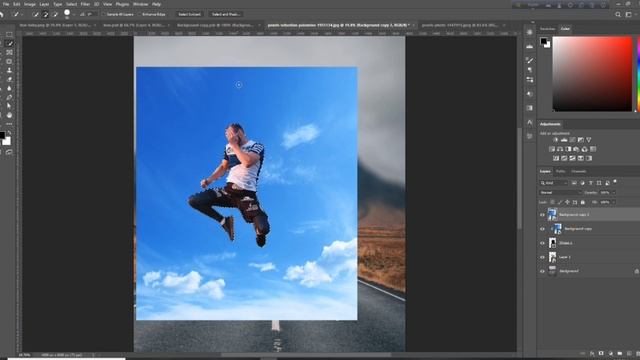Add a Brightness/Contrast adjustment
The height and width of the screenshot is (360, 640).
coord(556,140)
